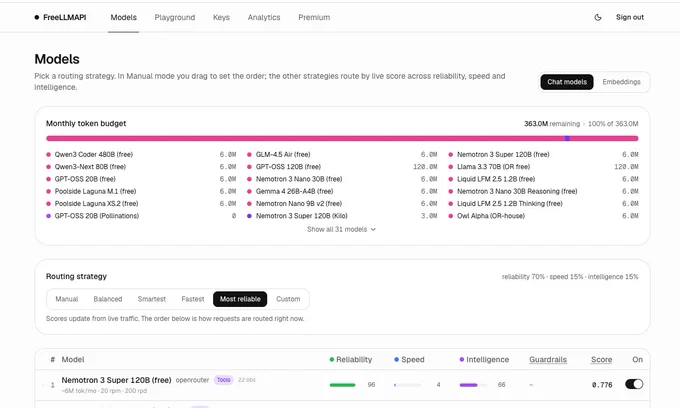680x408 pixels.
Task: Switch to Embeddings view
Action: [621, 82]
